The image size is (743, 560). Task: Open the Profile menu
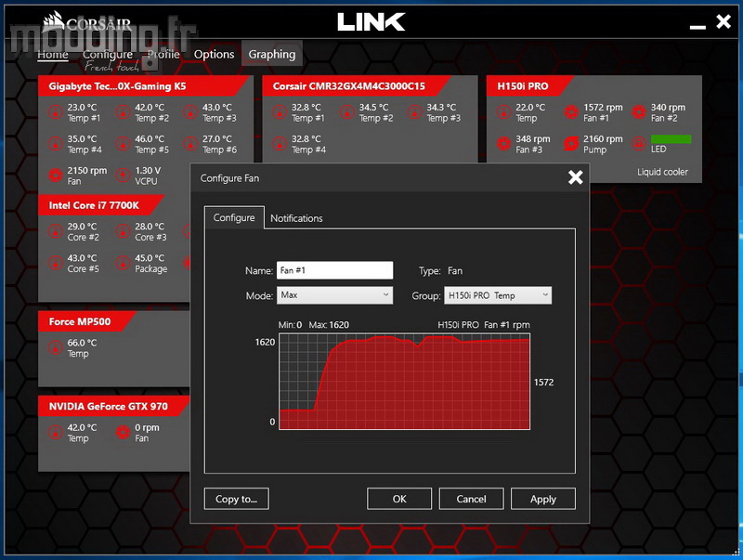163,55
